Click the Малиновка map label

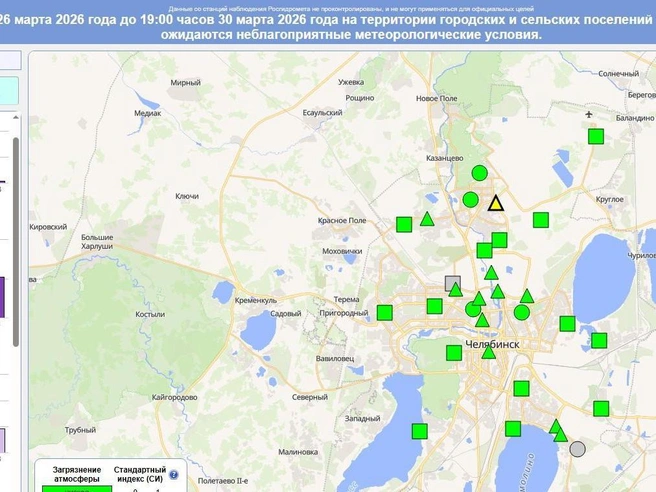(298, 452)
